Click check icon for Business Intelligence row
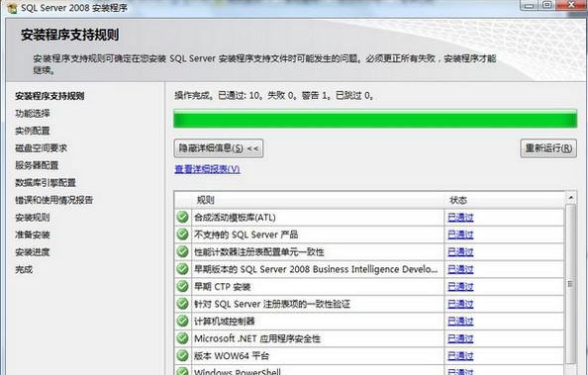The width and height of the screenshot is (588, 375). click(182, 269)
